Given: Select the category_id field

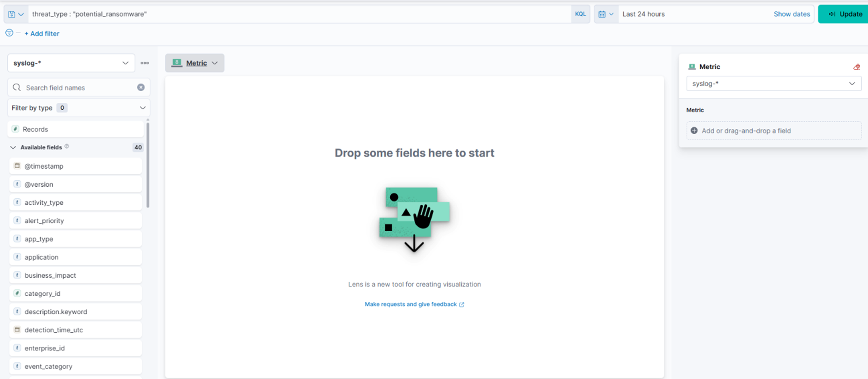Looking at the screenshot, I should click(76, 293).
